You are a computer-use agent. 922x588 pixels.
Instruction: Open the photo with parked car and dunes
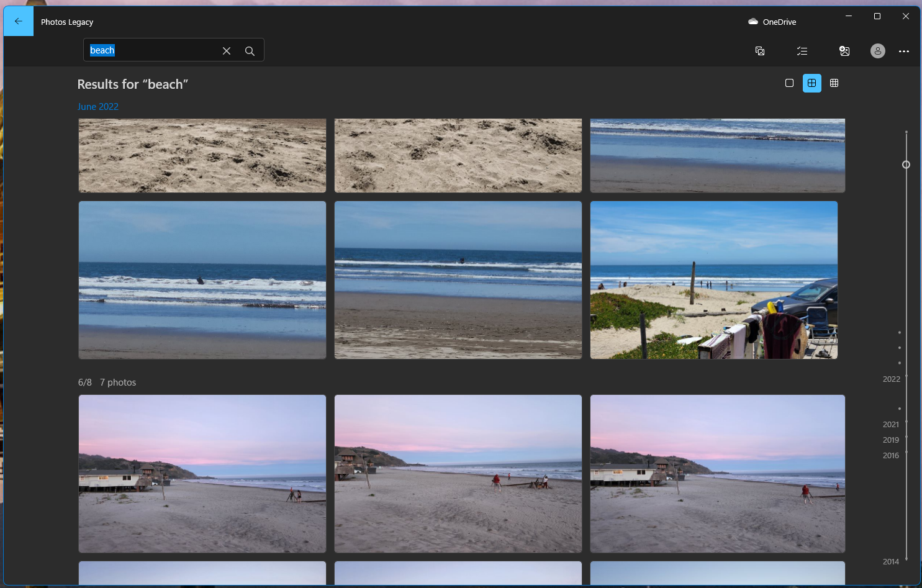click(x=714, y=280)
